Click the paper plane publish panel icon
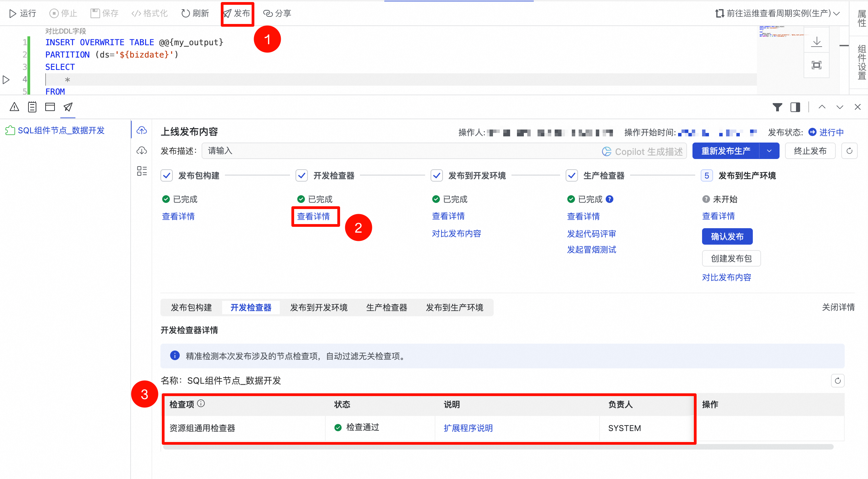The width and height of the screenshot is (868, 479). coord(68,107)
